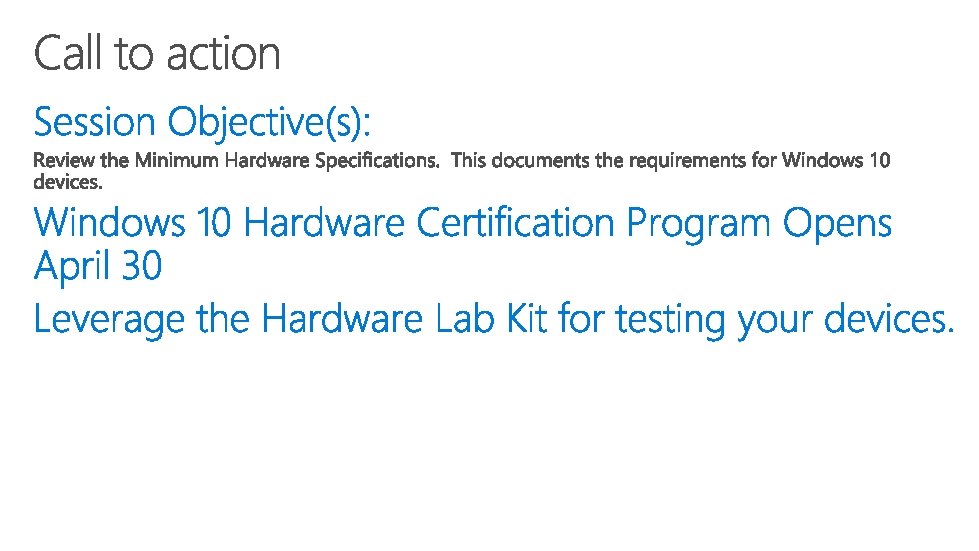The image size is (979, 551).
Task: Click the word 'action' in slide title
Action: [x=224, y=55]
